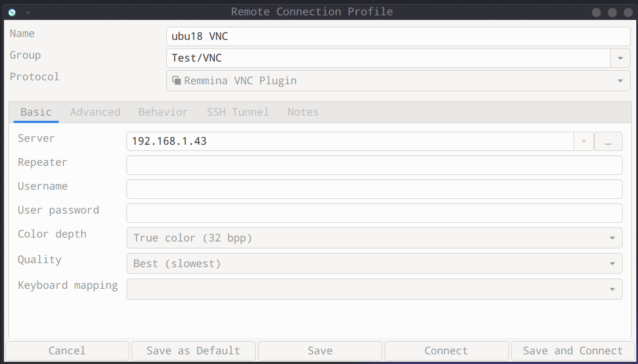Image resolution: width=638 pixels, height=364 pixels.
Task: Click into the Username input field
Action: (374, 189)
